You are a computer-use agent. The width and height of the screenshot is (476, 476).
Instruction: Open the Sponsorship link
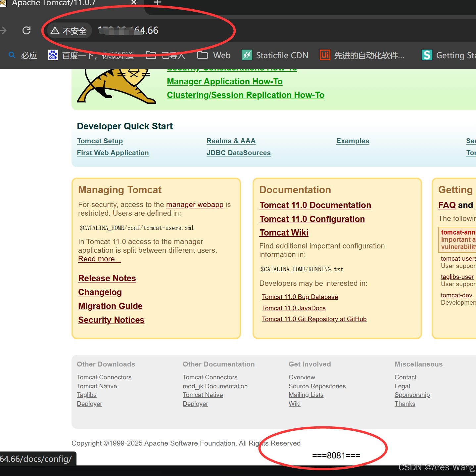[x=412, y=395]
